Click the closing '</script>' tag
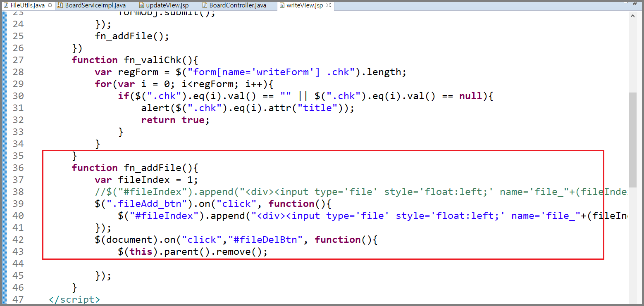 74,299
